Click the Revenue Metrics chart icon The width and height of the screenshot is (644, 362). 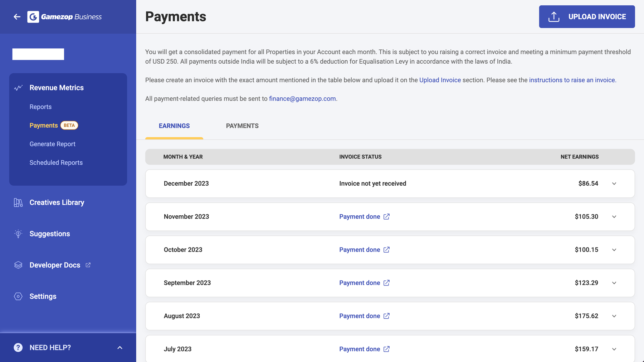[18, 88]
